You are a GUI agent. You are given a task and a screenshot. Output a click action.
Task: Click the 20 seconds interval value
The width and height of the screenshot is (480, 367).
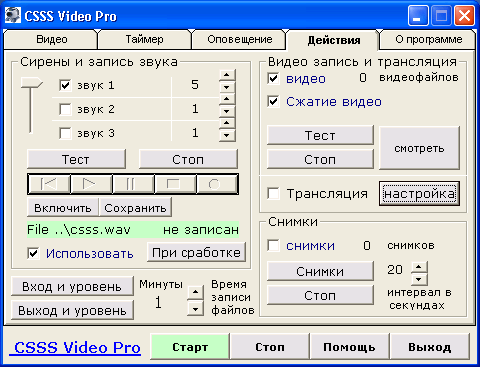click(x=395, y=269)
